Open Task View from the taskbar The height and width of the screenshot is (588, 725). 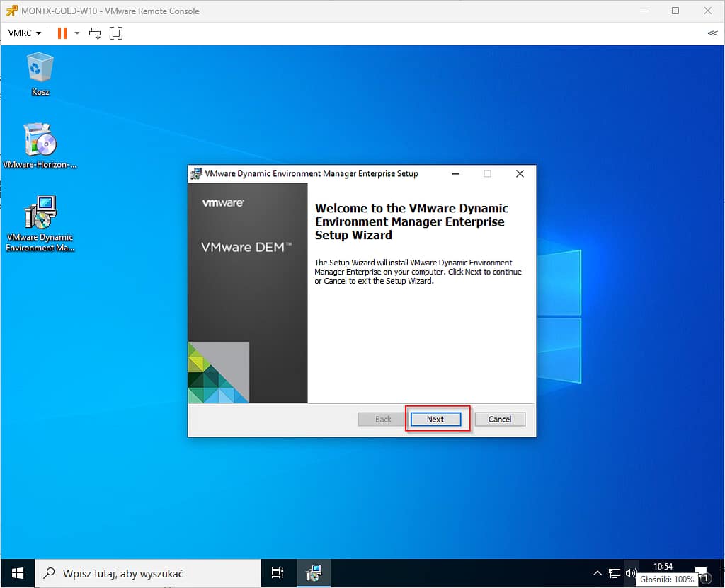278,573
